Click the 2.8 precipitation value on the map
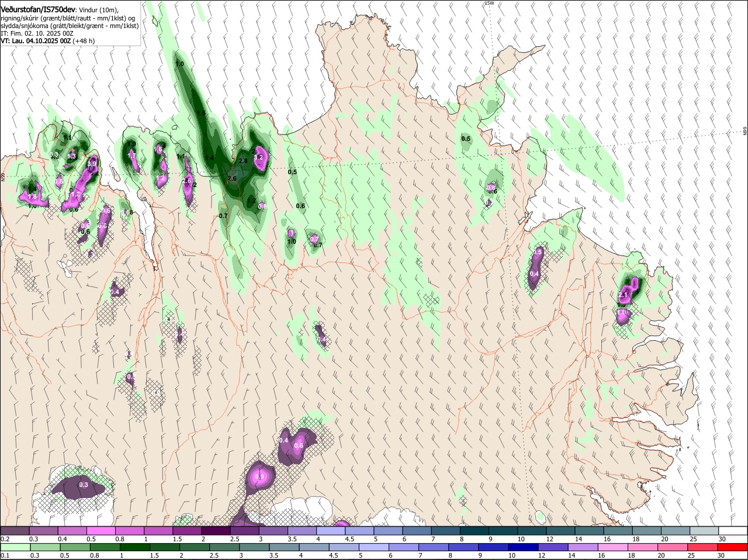 coord(243,161)
